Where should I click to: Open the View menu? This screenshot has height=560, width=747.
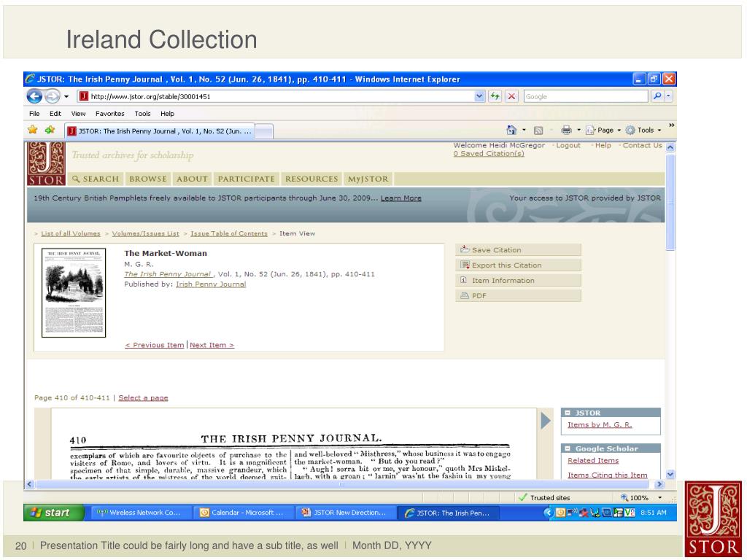(x=79, y=114)
